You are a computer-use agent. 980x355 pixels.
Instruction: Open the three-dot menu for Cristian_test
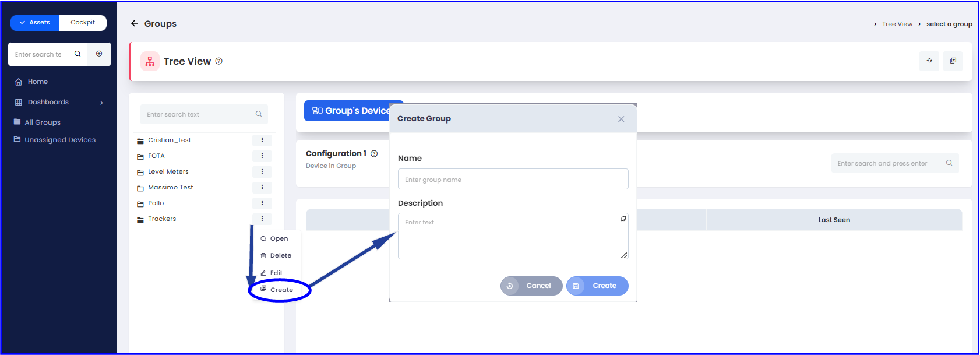point(262,140)
